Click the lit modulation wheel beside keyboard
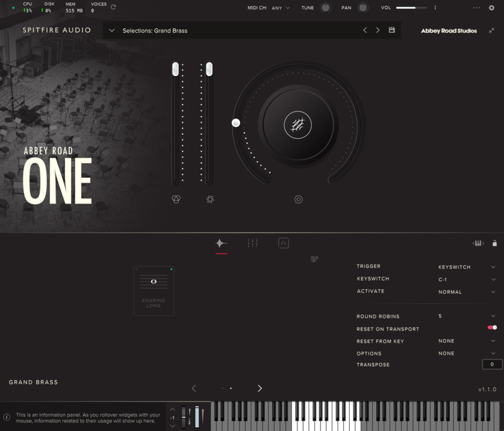 pyautogui.click(x=197, y=417)
